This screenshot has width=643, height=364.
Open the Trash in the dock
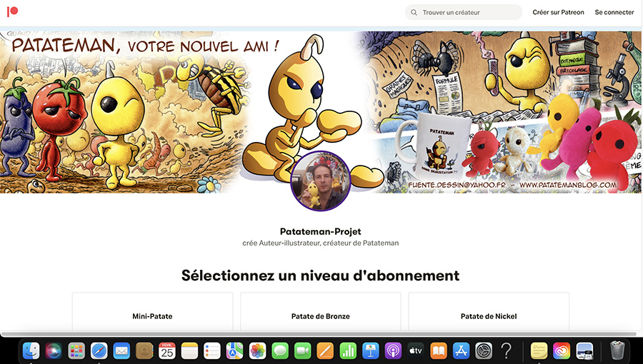(617, 351)
